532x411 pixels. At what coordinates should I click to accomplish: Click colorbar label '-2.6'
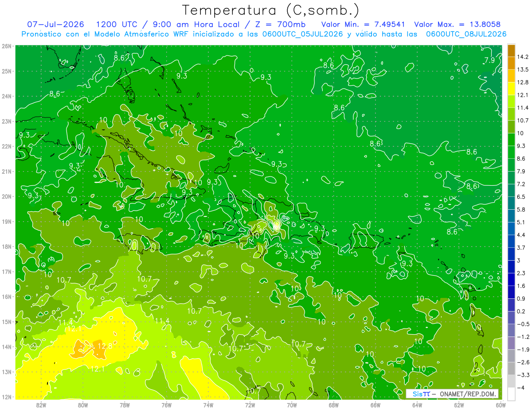[x=523, y=362]
